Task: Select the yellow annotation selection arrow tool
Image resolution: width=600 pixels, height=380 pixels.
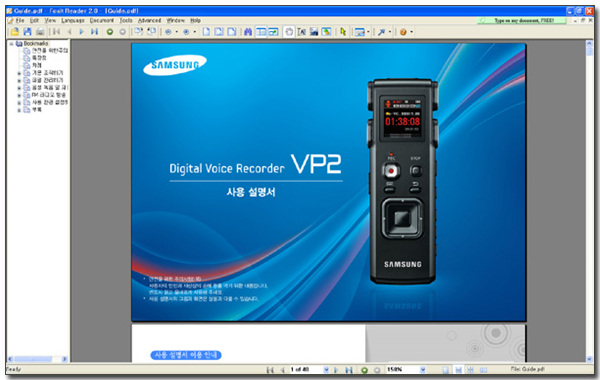Action: pos(343,32)
